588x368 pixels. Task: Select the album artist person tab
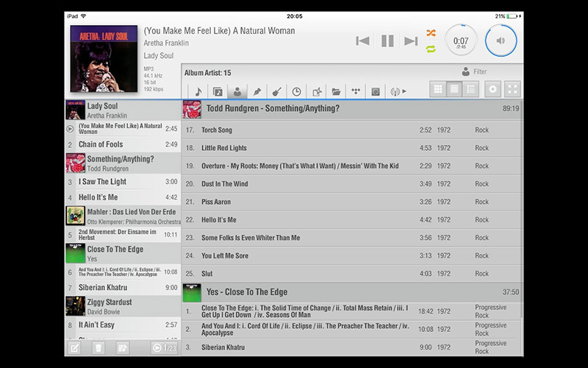(237, 91)
